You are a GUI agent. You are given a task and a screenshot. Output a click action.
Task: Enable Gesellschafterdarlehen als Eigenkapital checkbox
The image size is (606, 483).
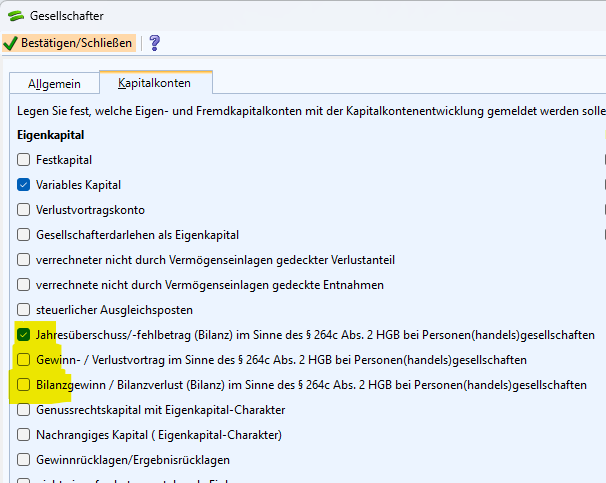click(x=24, y=235)
